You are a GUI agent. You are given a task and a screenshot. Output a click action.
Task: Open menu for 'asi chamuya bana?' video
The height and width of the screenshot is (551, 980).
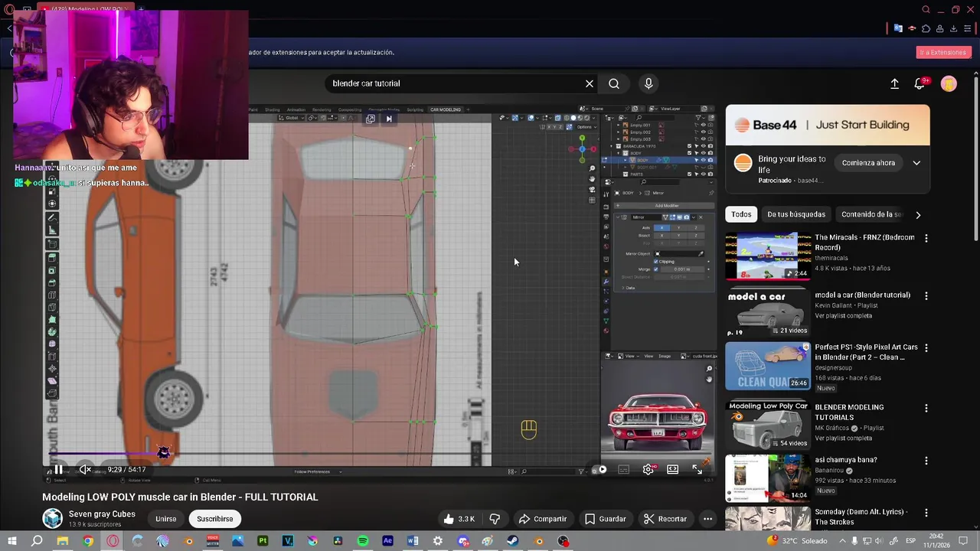(x=926, y=461)
